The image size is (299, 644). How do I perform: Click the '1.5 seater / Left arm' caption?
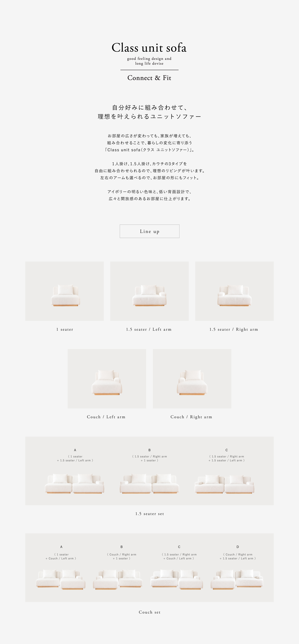tap(149, 329)
